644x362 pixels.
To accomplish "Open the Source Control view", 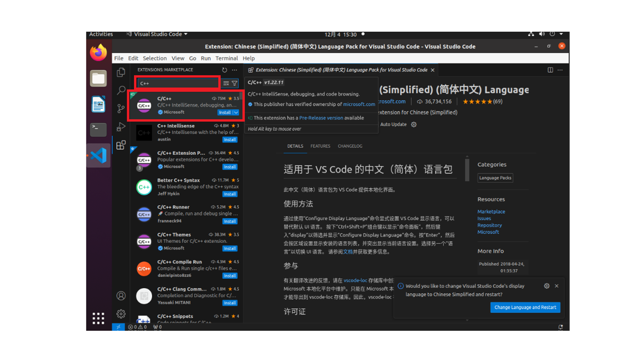I will [121, 108].
